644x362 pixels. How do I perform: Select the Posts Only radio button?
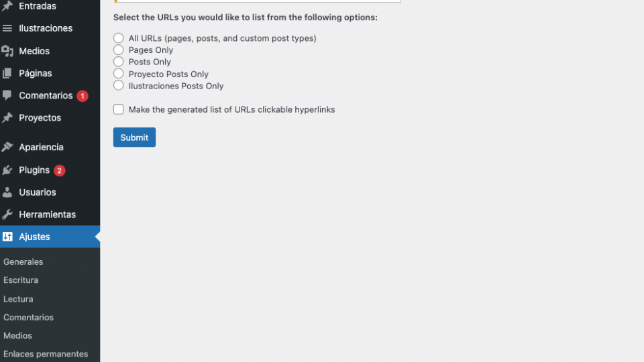pyautogui.click(x=118, y=62)
